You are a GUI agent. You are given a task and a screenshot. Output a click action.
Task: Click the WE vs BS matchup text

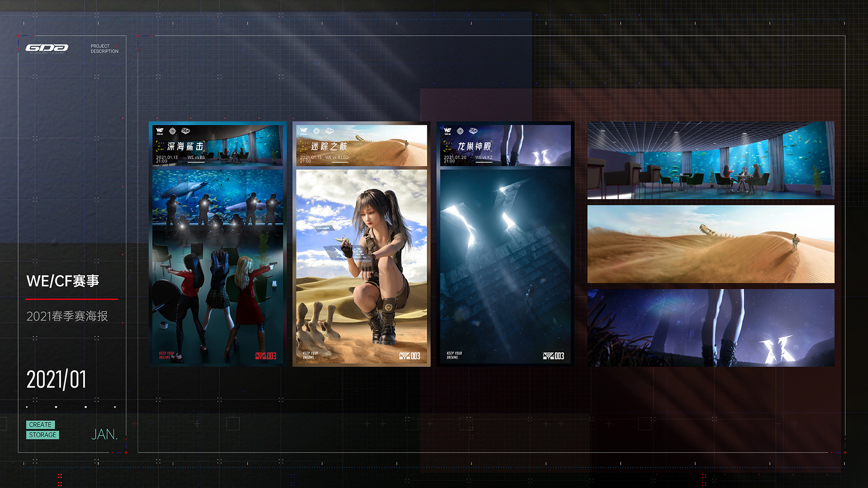196,158
